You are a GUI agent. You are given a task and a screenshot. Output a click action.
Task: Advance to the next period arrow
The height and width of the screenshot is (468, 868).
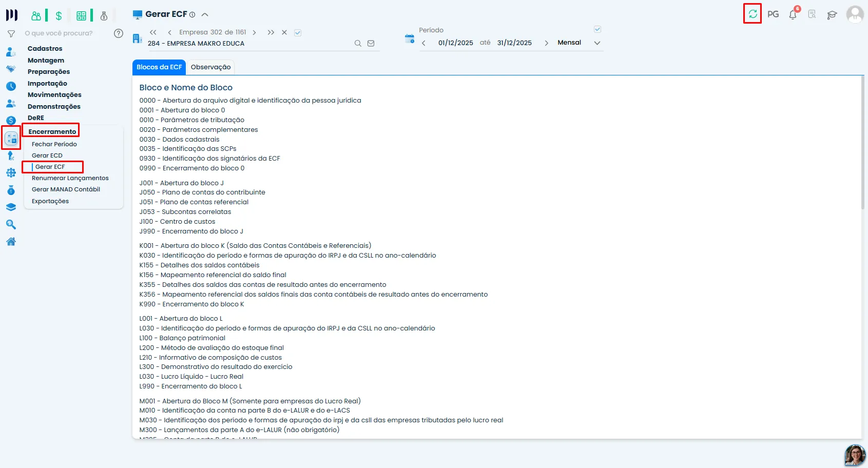click(x=546, y=43)
